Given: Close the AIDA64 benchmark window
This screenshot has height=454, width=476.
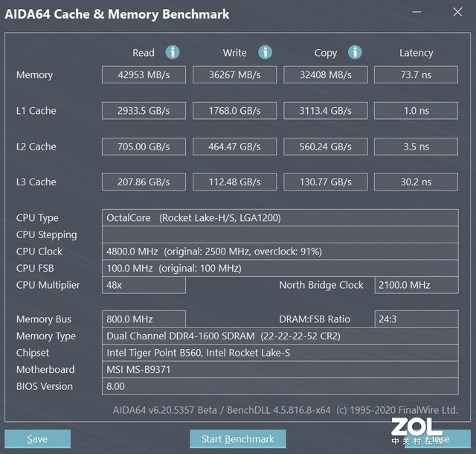Looking at the screenshot, I should point(456,13).
